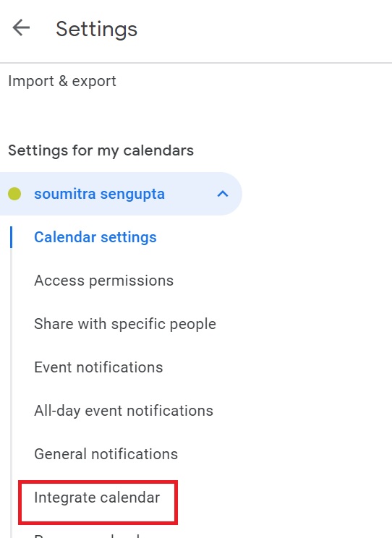Choose Integrate calendar option

point(97,498)
